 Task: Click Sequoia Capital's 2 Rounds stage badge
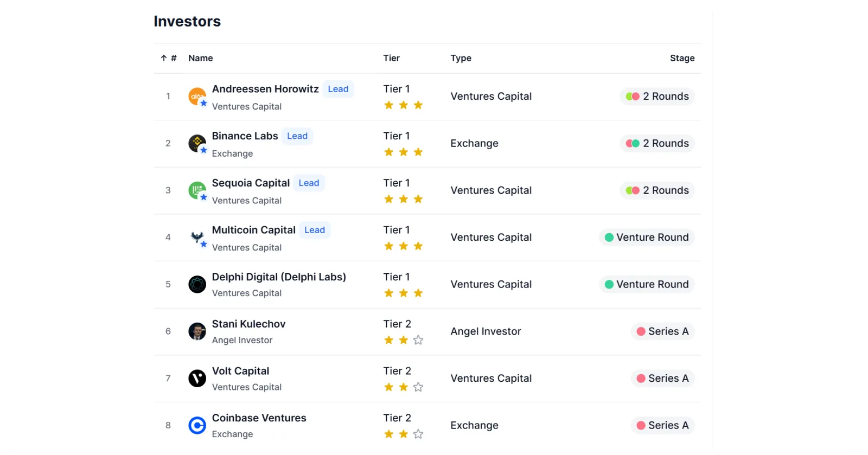(x=657, y=190)
